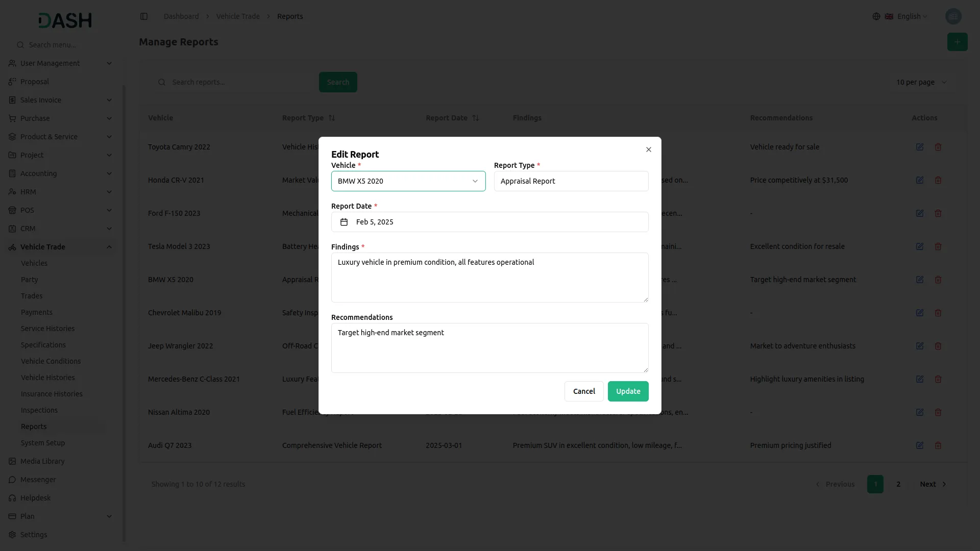The width and height of the screenshot is (980, 551).
Task: Open Inspections in the sidebar
Action: 39,410
